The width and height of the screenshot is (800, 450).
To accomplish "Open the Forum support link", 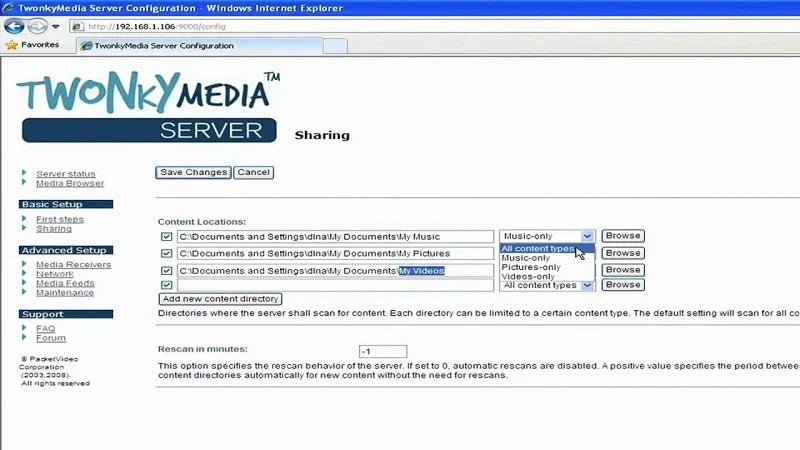I will [51, 338].
